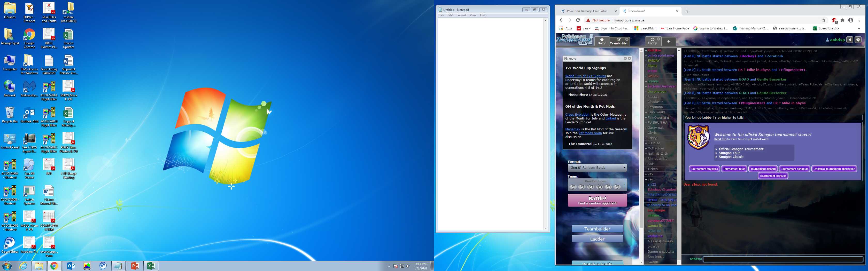The height and width of the screenshot is (271, 868).
Task: Open Excel from the Windows taskbar
Action: (151, 266)
